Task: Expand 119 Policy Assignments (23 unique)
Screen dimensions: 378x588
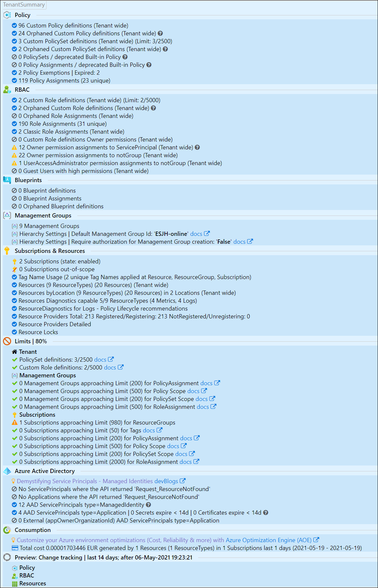Action: [x=64, y=81]
